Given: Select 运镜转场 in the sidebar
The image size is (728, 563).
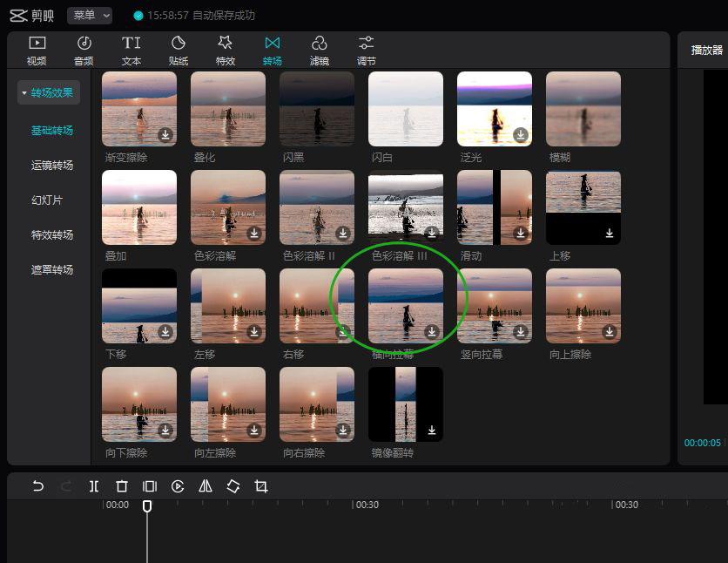Looking at the screenshot, I should point(52,166).
